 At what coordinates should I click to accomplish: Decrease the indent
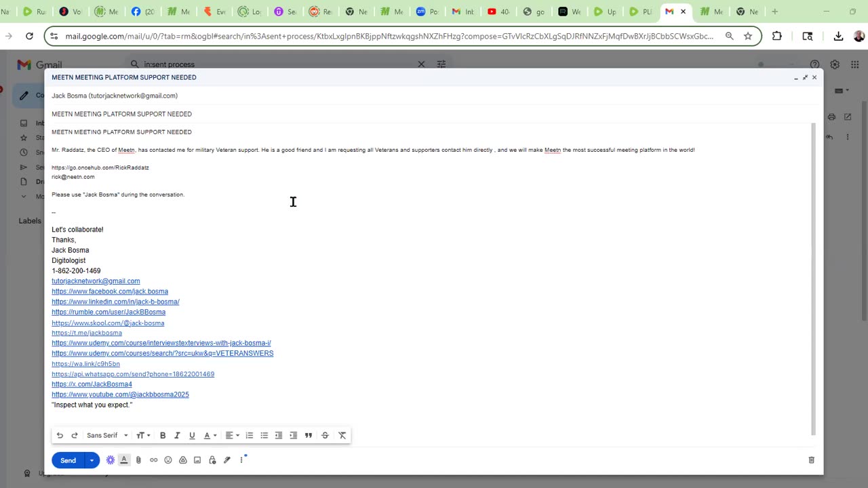click(x=279, y=435)
